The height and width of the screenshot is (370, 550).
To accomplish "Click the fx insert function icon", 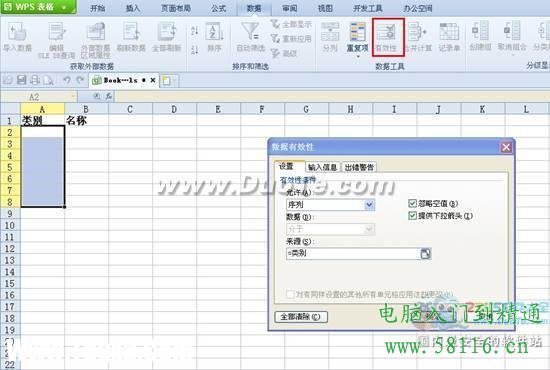I will pos(109,96).
